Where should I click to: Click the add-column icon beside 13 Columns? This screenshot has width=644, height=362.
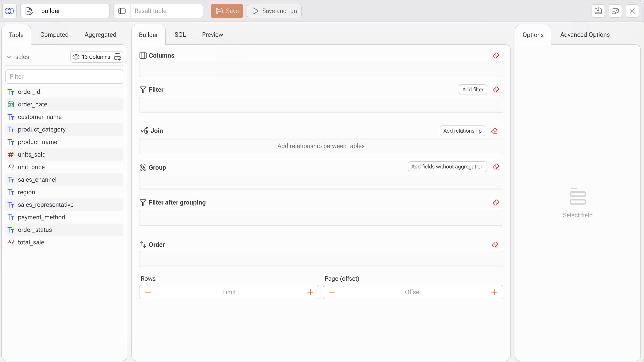click(x=117, y=57)
